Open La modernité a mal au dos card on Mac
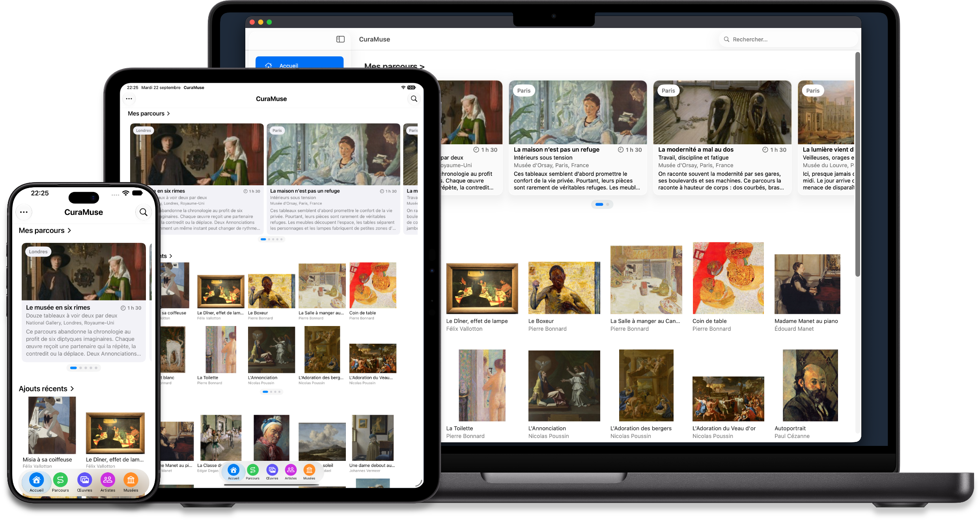Image resolution: width=980 pixels, height=520 pixels. point(722,138)
